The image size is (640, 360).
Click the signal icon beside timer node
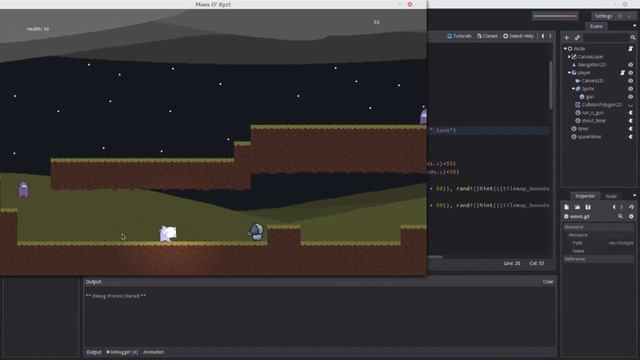click(631, 129)
